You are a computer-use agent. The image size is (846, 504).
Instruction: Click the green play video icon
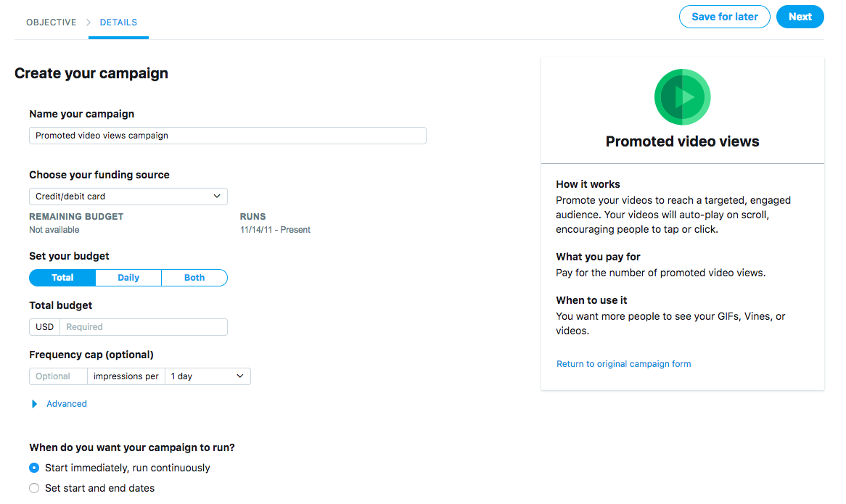tap(682, 97)
